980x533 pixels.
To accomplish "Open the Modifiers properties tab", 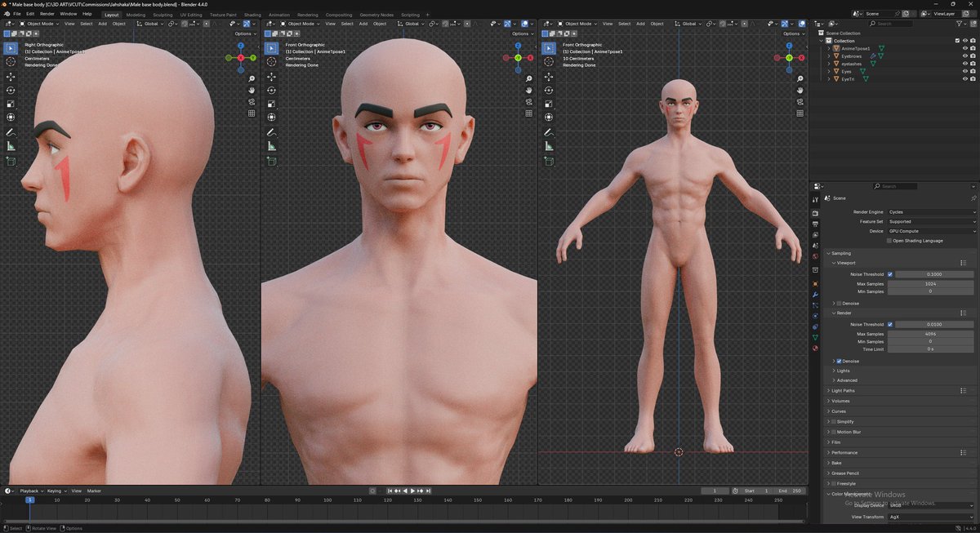I will coord(815,294).
